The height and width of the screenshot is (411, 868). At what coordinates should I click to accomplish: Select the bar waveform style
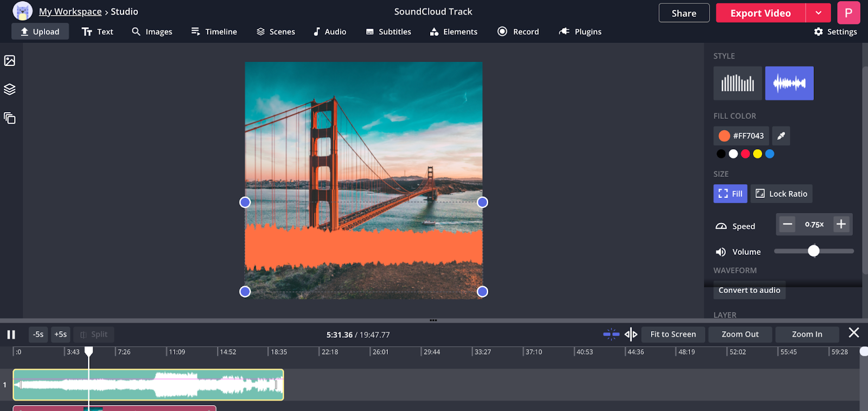(x=738, y=84)
